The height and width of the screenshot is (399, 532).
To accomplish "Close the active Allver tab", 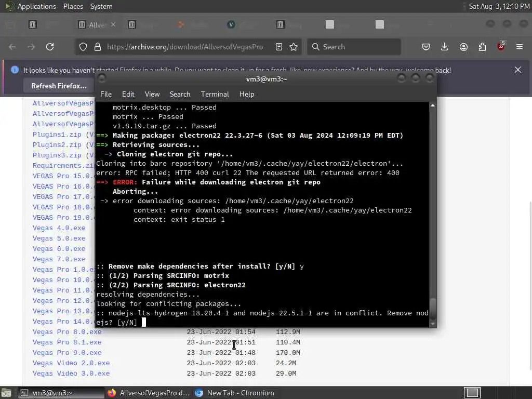I will (113, 24).
